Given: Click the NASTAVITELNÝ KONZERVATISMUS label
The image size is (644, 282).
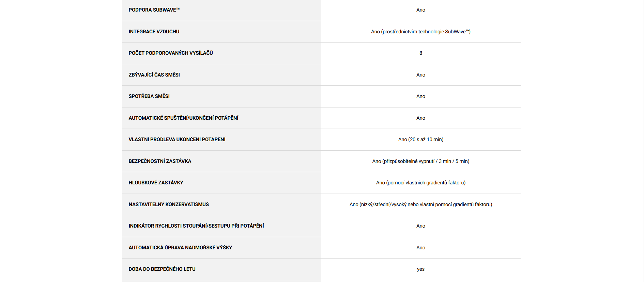Looking at the screenshot, I should [x=169, y=204].
